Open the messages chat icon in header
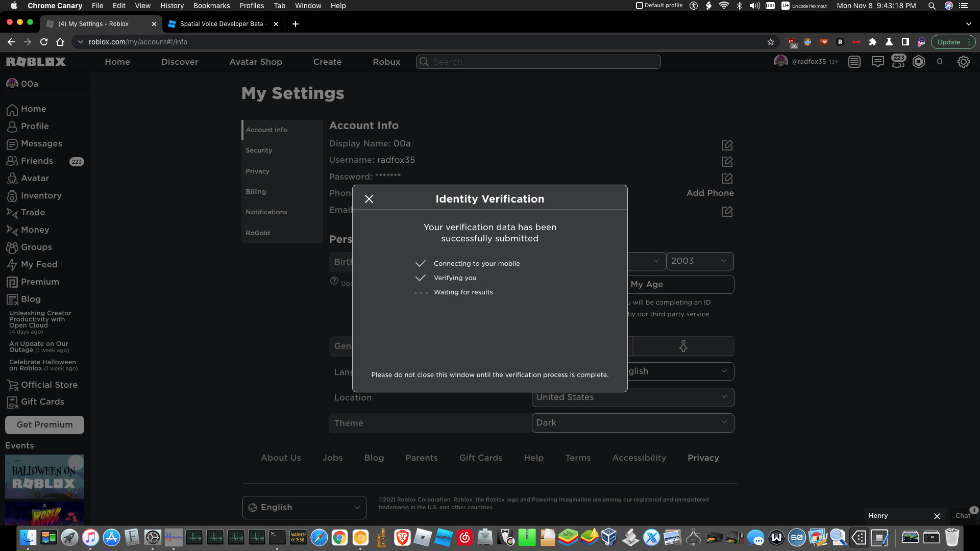This screenshot has height=551, width=980. click(877, 62)
